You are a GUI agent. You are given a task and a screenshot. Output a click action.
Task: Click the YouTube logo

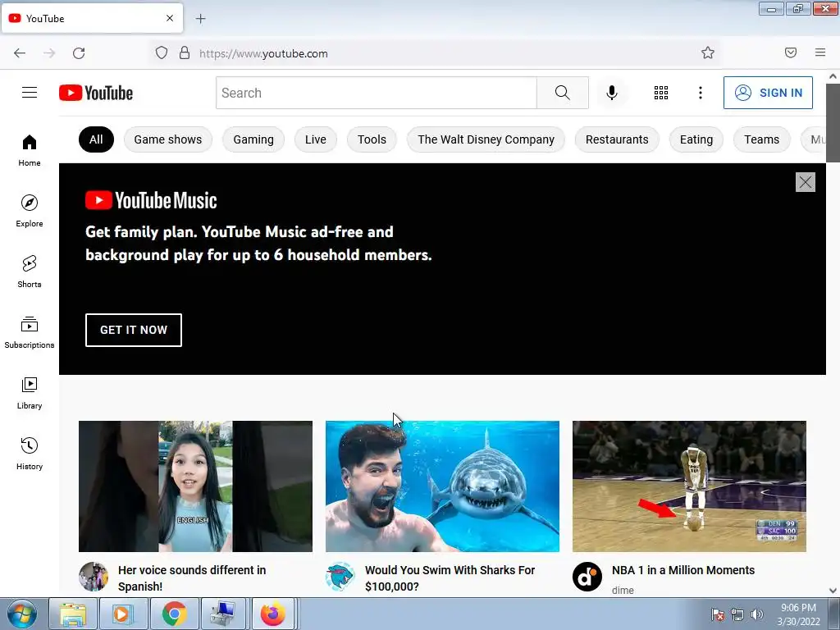pos(96,93)
